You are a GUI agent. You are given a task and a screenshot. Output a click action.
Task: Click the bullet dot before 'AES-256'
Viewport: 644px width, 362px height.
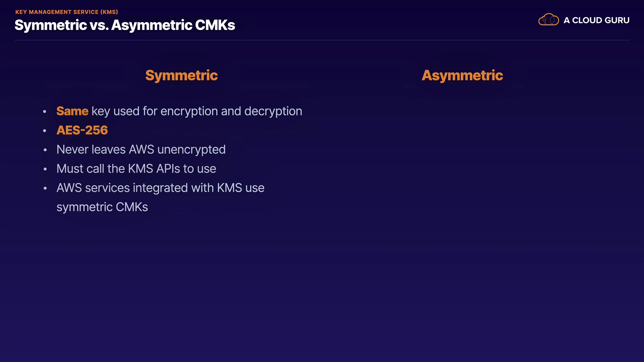45,131
